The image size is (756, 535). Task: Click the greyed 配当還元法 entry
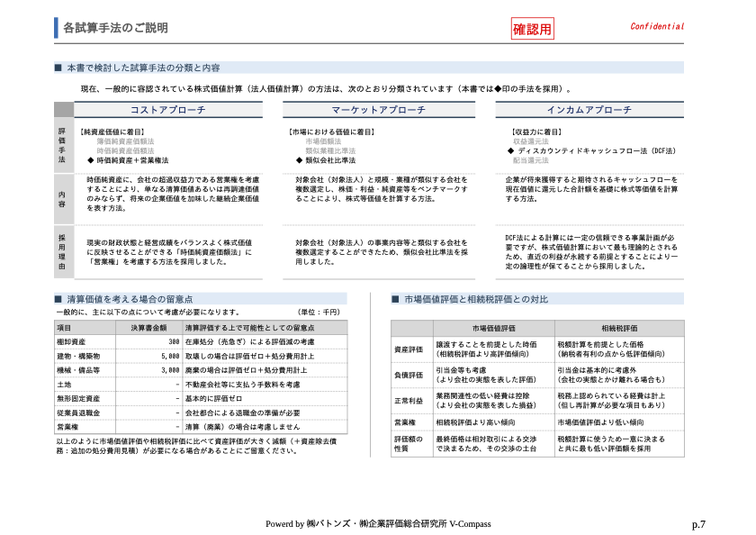click(x=531, y=160)
